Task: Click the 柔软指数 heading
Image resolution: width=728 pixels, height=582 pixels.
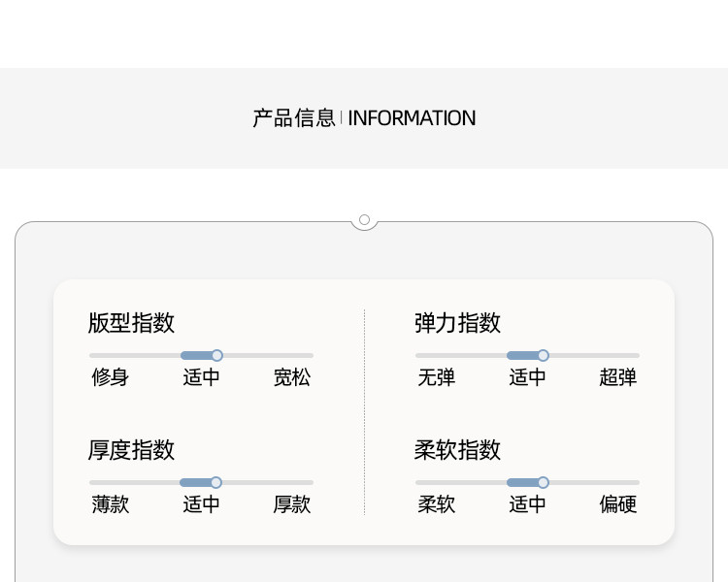Action: tap(457, 450)
